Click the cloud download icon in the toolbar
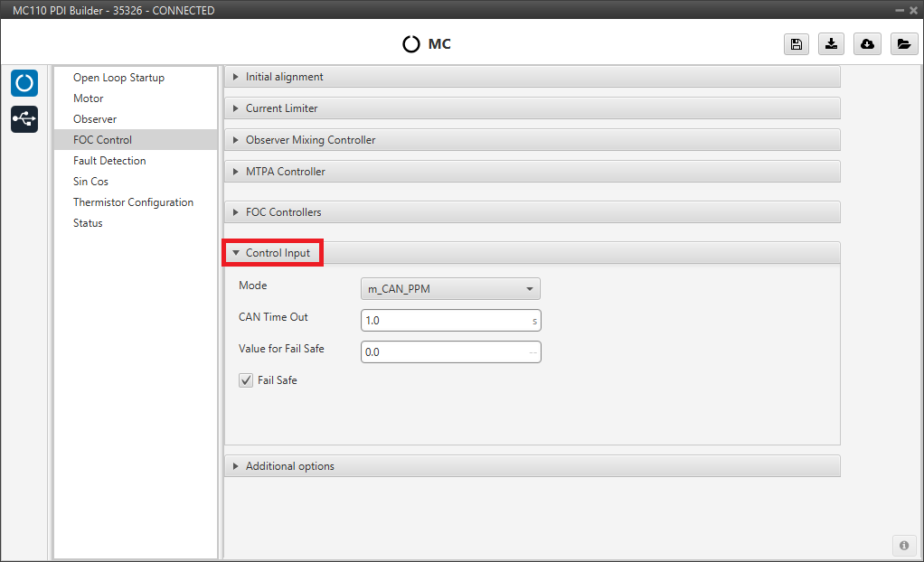Image resolution: width=924 pixels, height=562 pixels. click(x=867, y=44)
